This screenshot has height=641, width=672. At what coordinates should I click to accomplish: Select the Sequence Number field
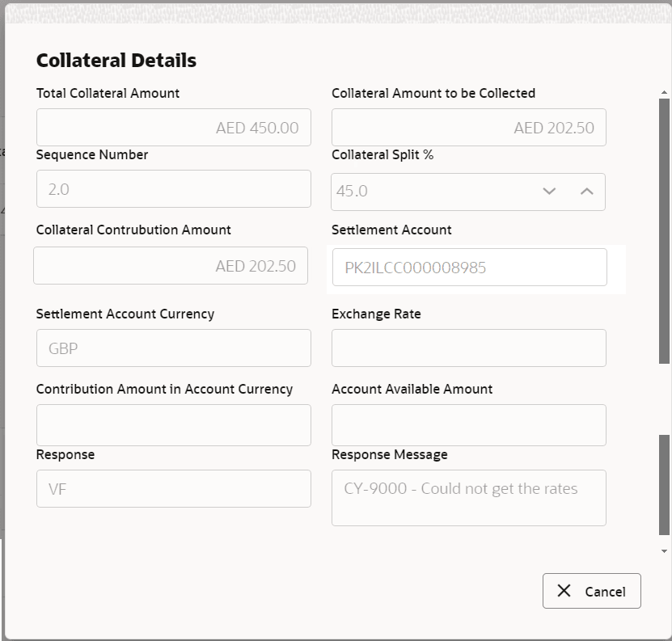point(173,188)
